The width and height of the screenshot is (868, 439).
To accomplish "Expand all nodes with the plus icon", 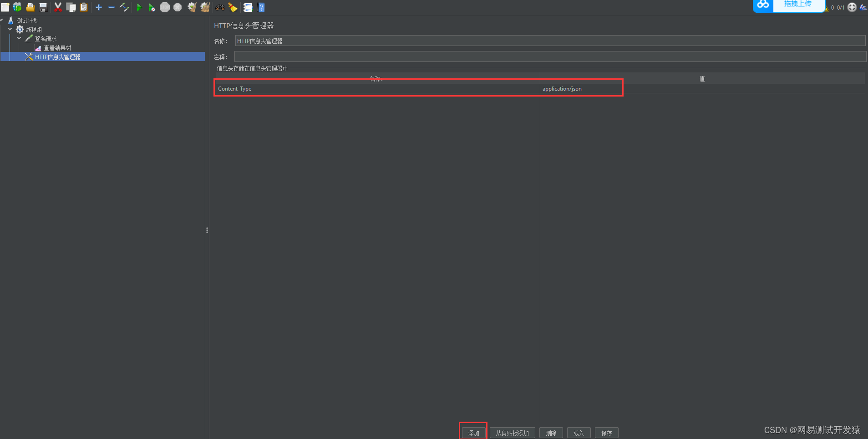I will pos(99,7).
